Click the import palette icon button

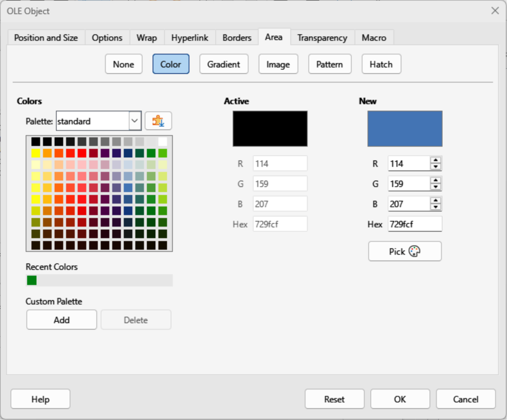tap(158, 120)
